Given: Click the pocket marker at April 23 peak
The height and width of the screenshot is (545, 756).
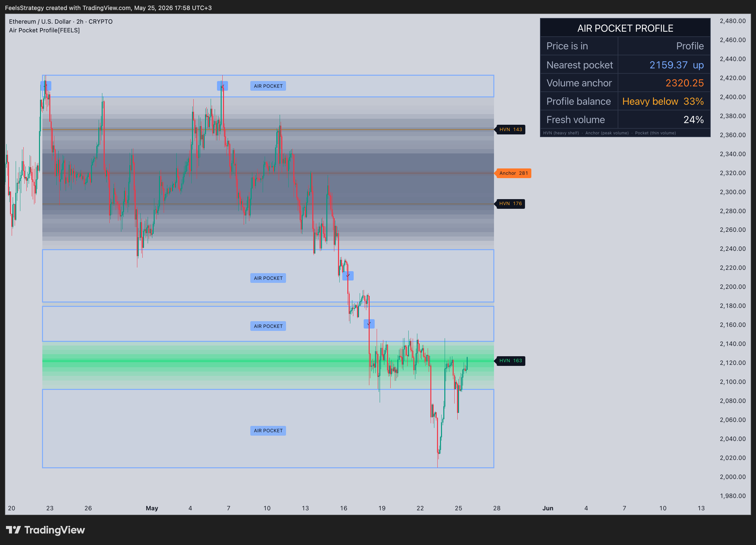Looking at the screenshot, I should (x=46, y=86).
